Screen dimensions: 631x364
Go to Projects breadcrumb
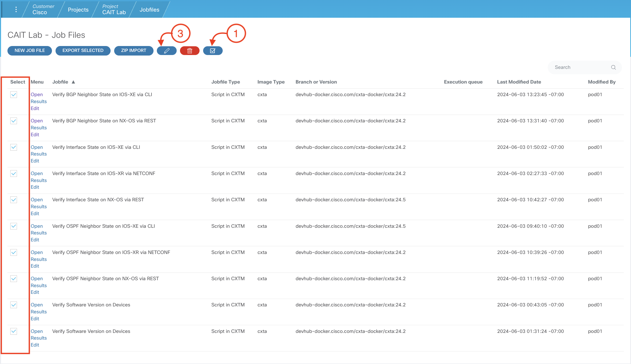coord(78,10)
